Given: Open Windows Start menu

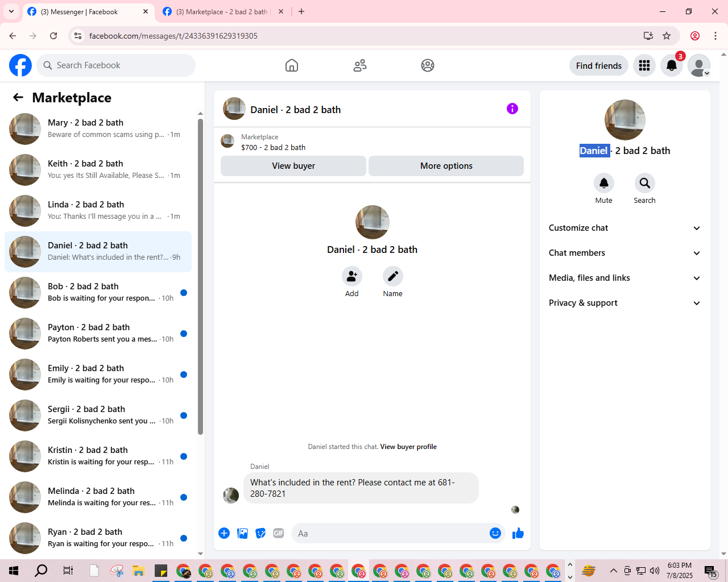Looking at the screenshot, I should 14,571.
